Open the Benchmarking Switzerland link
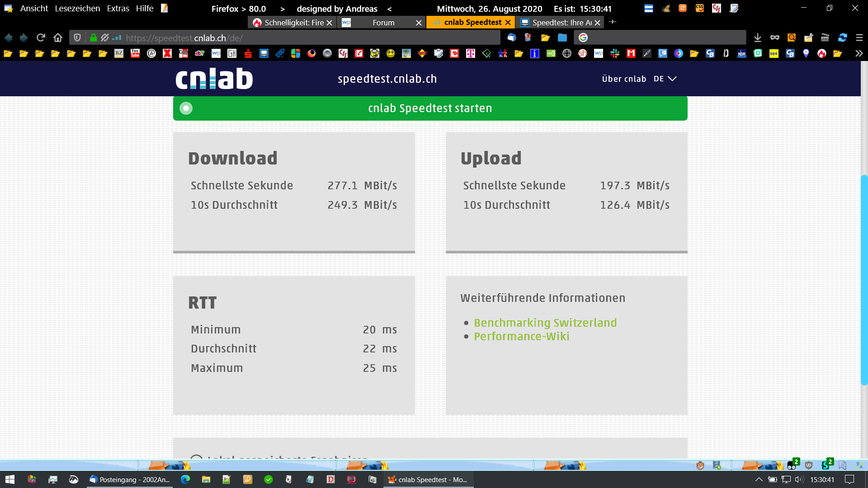The height and width of the screenshot is (488, 868). (x=545, y=323)
